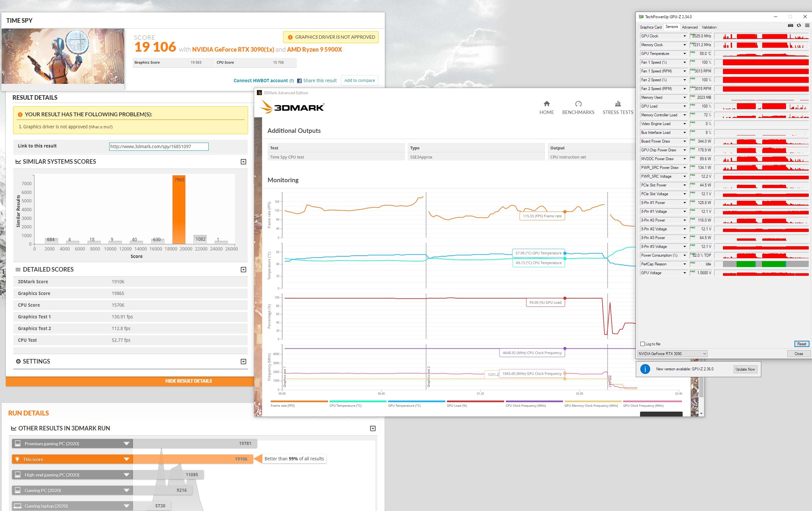Click the Facebook icon beside Share this result
812x511 pixels.
click(299, 81)
